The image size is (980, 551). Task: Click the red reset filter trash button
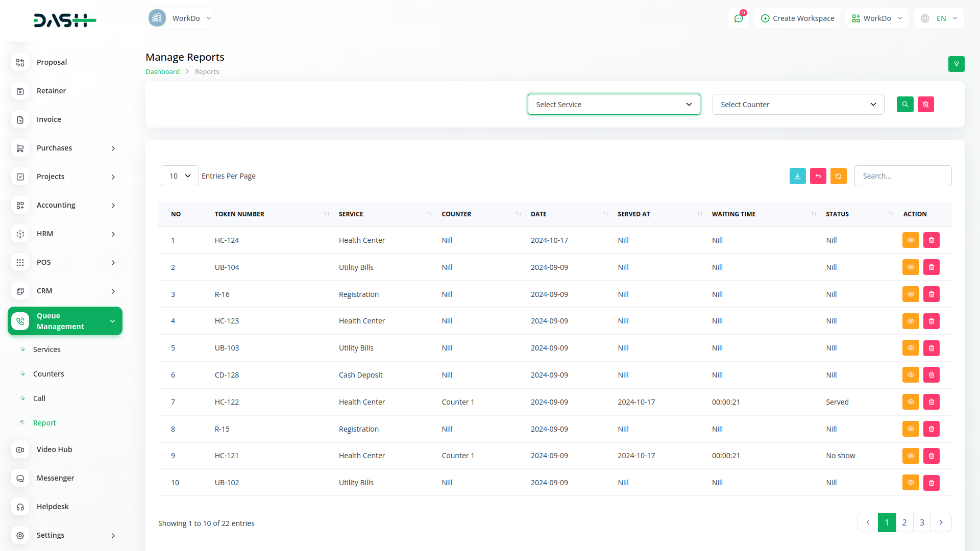coord(925,104)
